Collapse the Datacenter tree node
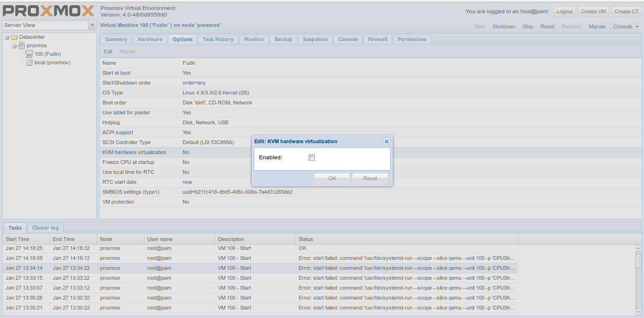This screenshot has height=318, width=644. (7, 37)
